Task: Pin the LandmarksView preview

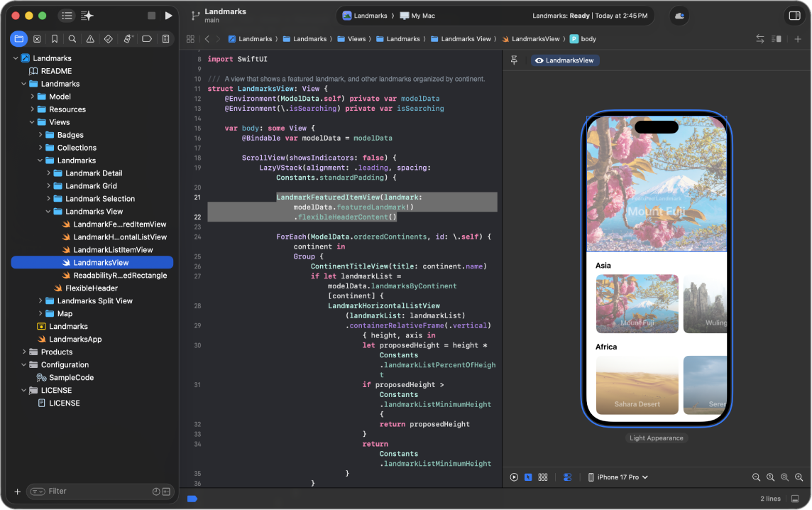Action: pyautogui.click(x=514, y=60)
